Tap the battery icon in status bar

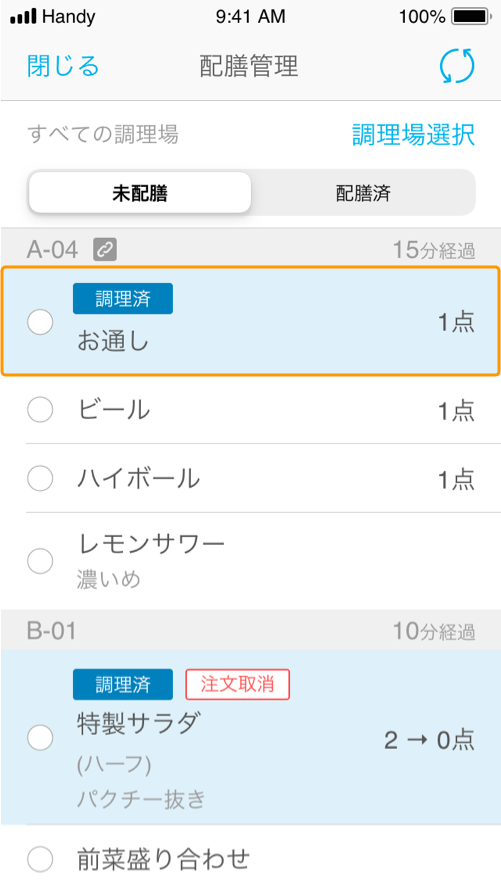pyautogui.click(x=471, y=16)
